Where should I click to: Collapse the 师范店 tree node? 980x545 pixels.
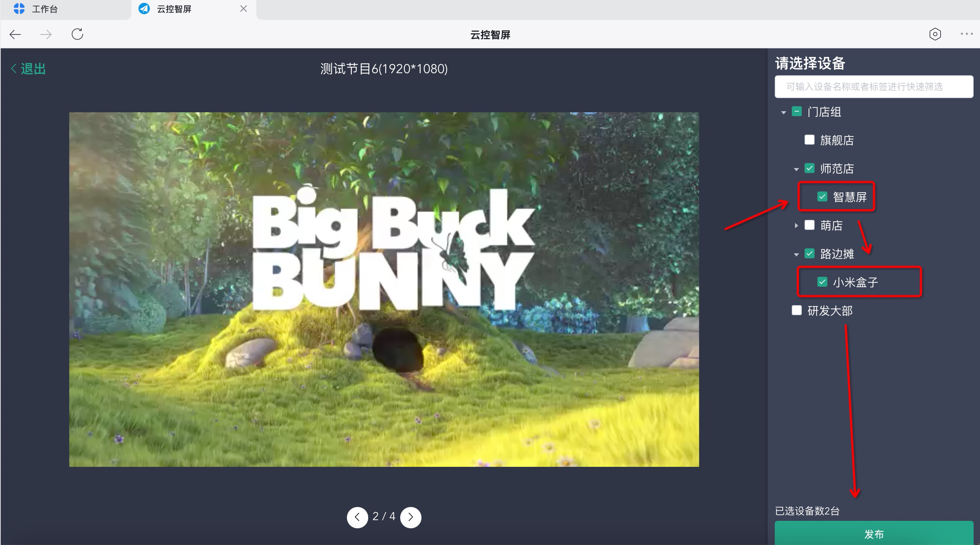pos(796,169)
